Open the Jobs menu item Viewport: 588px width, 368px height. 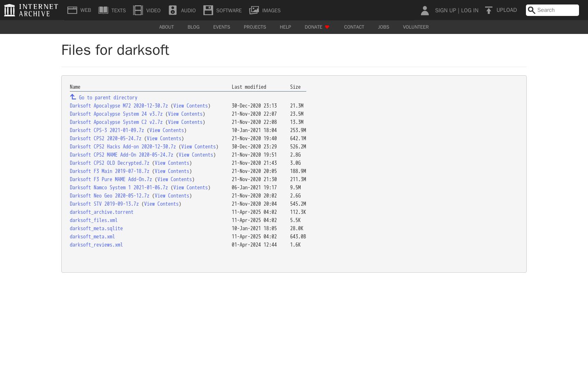pos(383,27)
